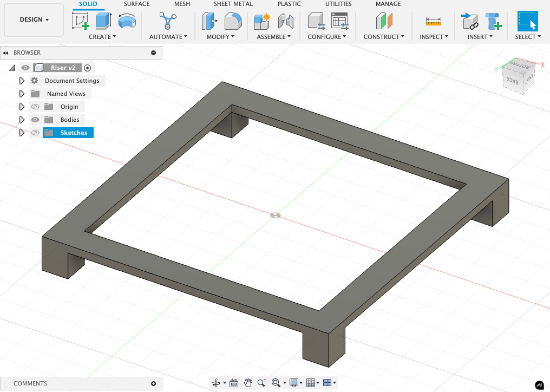Collapse the Browser panel arrows

(5, 53)
